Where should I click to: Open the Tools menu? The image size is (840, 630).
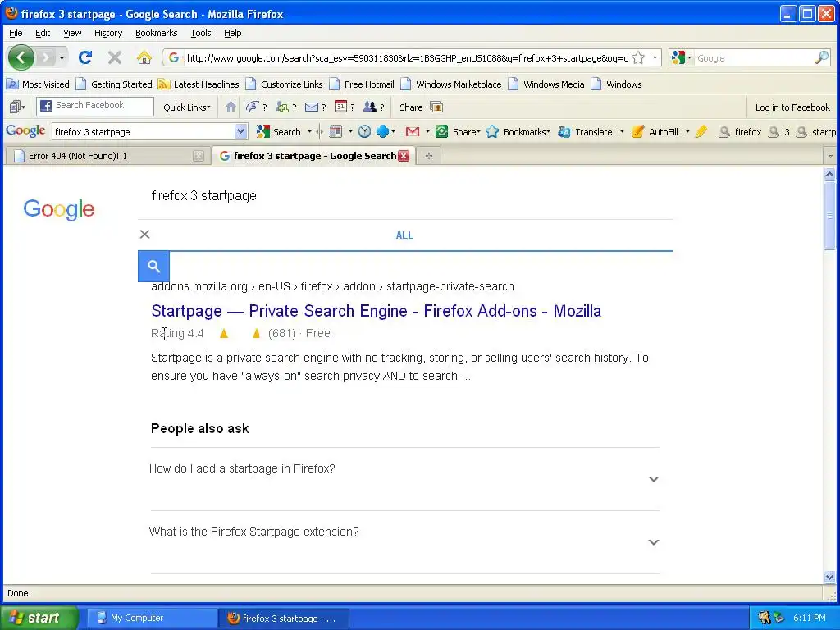point(201,33)
